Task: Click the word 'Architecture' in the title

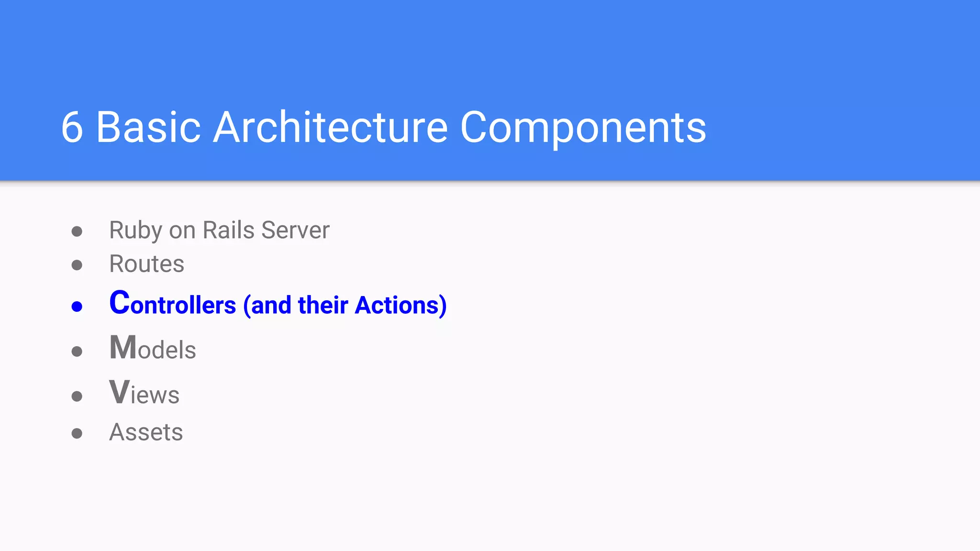Action: [x=331, y=127]
